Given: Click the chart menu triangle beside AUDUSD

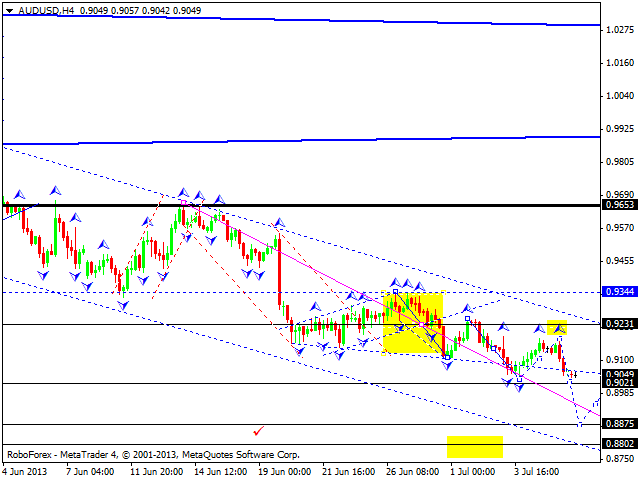Looking at the screenshot, I should point(9,9).
